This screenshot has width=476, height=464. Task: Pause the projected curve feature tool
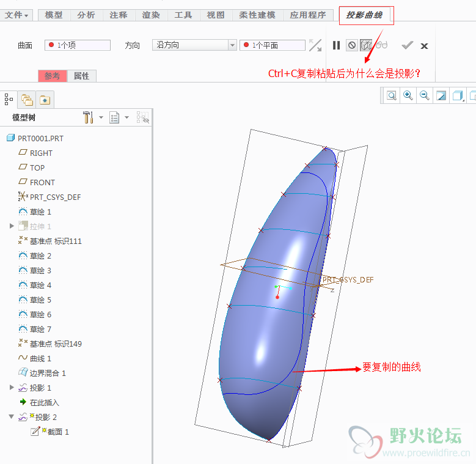pyautogui.click(x=336, y=45)
